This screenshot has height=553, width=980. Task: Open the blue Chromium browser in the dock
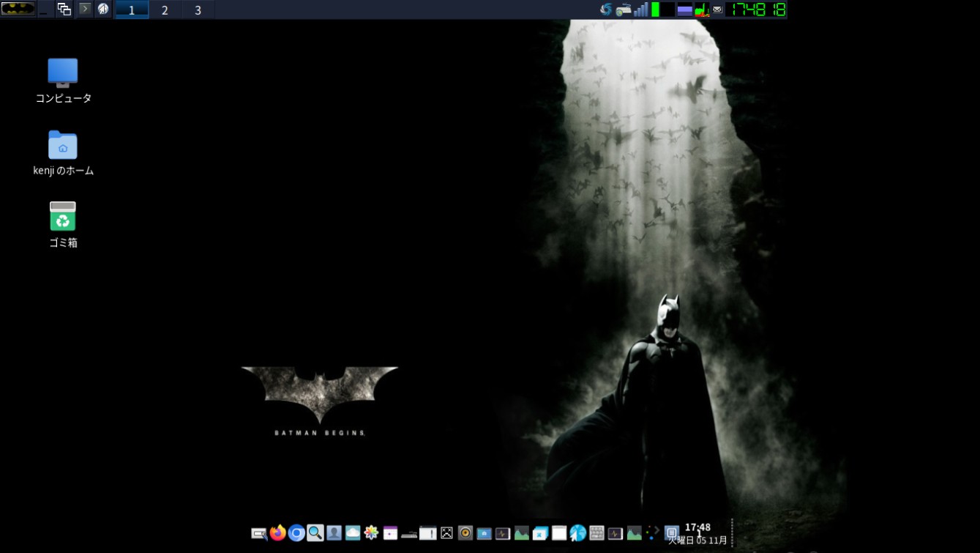click(x=296, y=533)
